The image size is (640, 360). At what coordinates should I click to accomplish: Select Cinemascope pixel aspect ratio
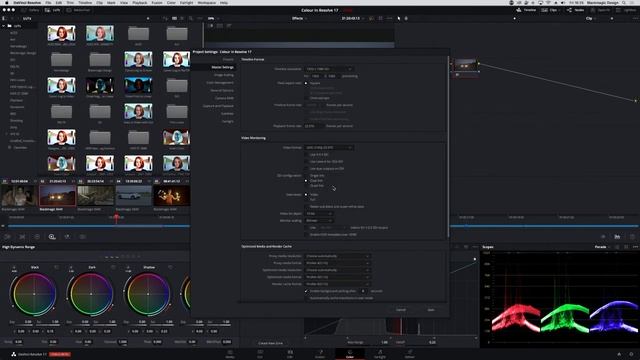tap(306, 98)
